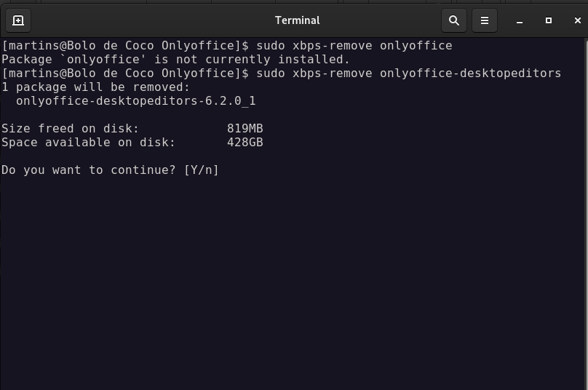The width and height of the screenshot is (588, 390).
Task: Click the 'Space available on disk' label
Action: pyautogui.click(x=88, y=143)
